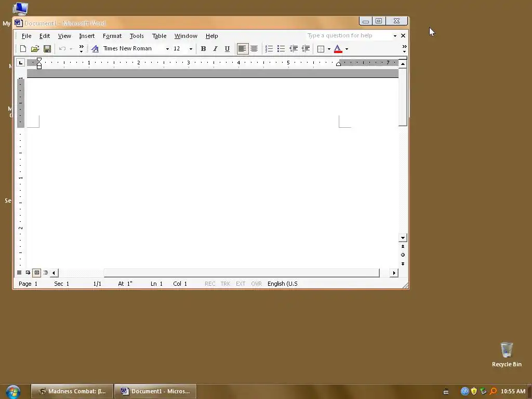The image size is (532, 399).
Task: Open the font size 12 dropdown
Action: 191,49
